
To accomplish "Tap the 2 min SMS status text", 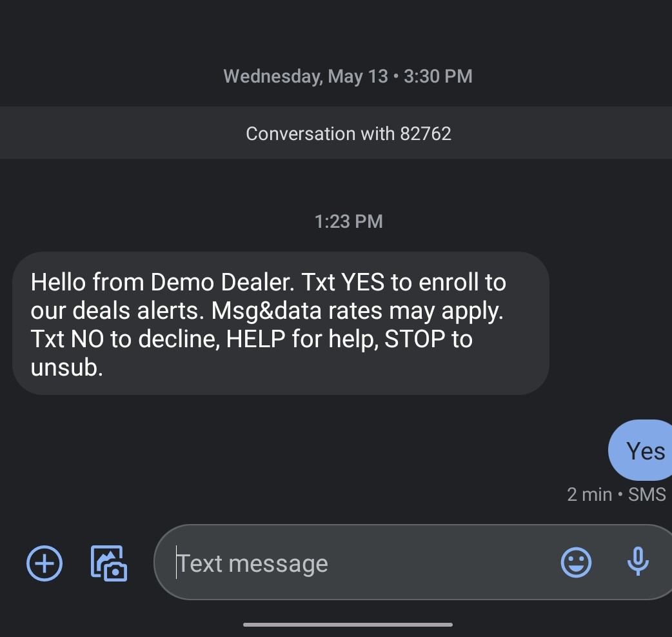I will click(x=616, y=494).
